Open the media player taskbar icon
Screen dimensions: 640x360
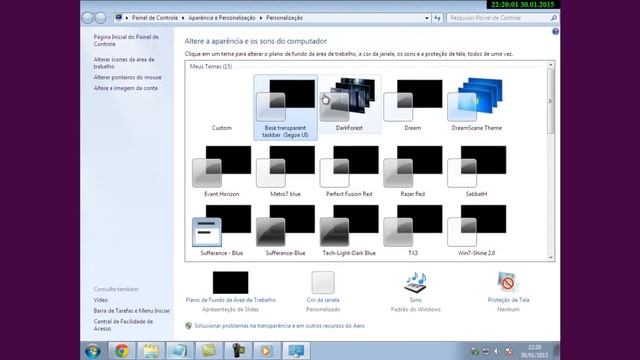267,351
